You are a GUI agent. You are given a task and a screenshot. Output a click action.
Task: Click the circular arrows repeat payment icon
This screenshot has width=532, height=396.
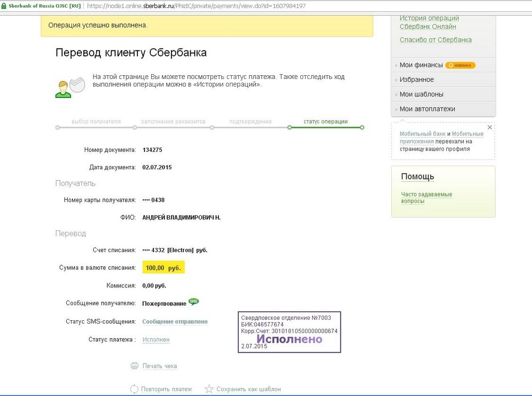[134, 389]
